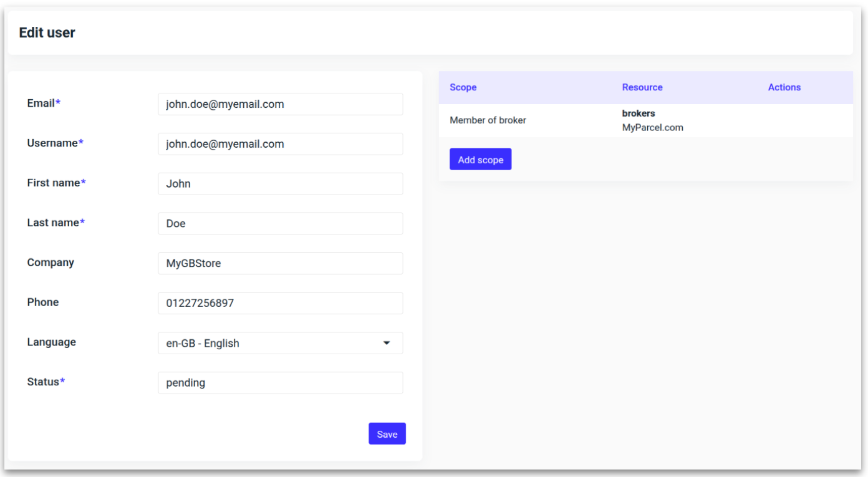Open the Language dropdown showing en-GB - English
The width and height of the screenshot is (868, 477).
pyautogui.click(x=280, y=343)
